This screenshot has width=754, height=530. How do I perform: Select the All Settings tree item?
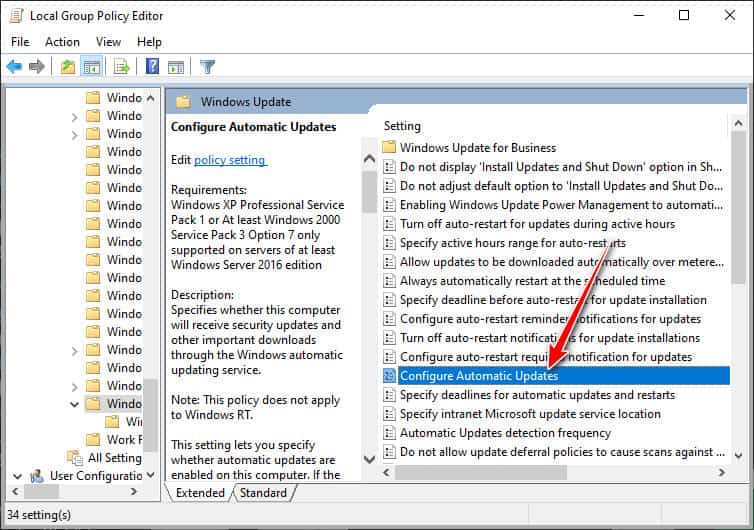114,457
